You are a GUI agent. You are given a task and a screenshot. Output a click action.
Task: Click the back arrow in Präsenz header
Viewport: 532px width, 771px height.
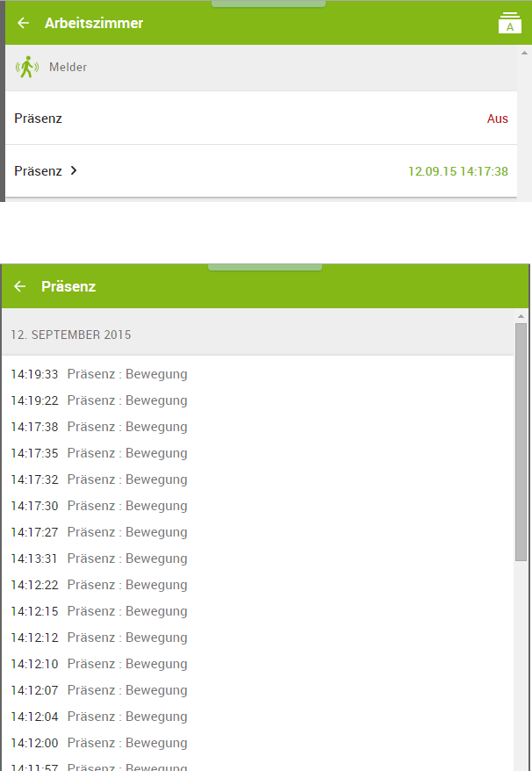pos(20,286)
